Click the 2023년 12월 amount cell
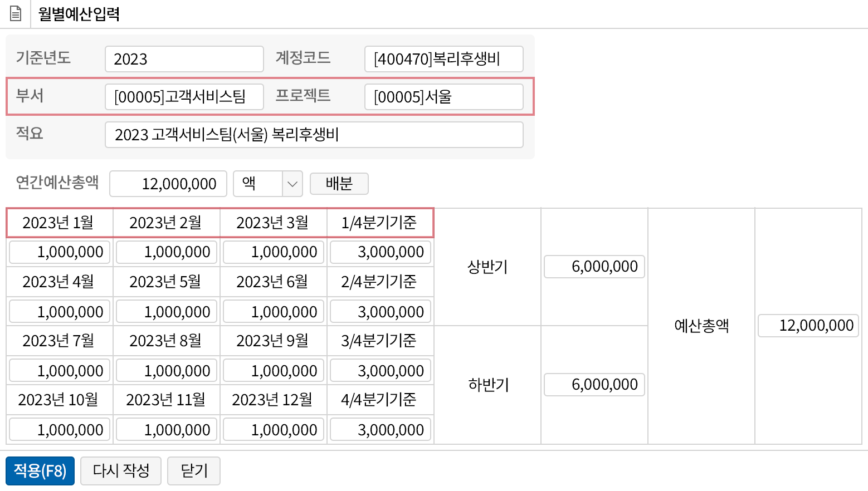The image size is (868, 491). (273, 429)
